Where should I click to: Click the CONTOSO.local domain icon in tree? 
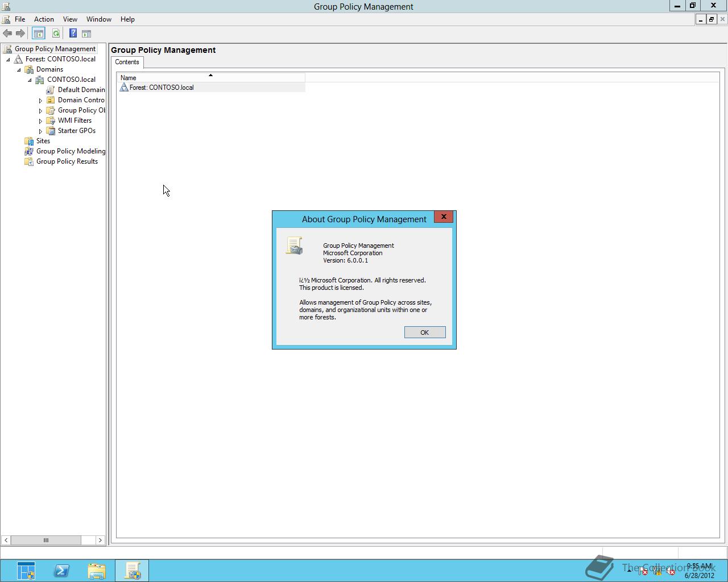pyautogui.click(x=40, y=80)
